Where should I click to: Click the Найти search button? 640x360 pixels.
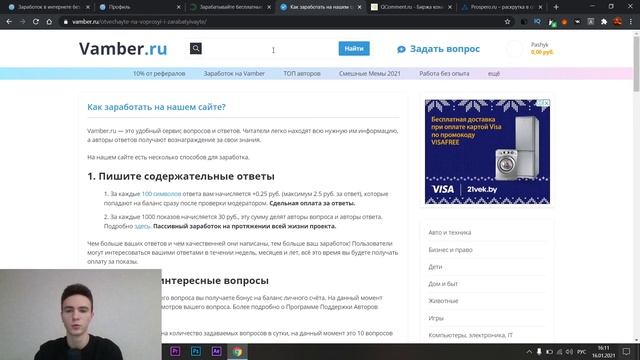[x=354, y=48]
